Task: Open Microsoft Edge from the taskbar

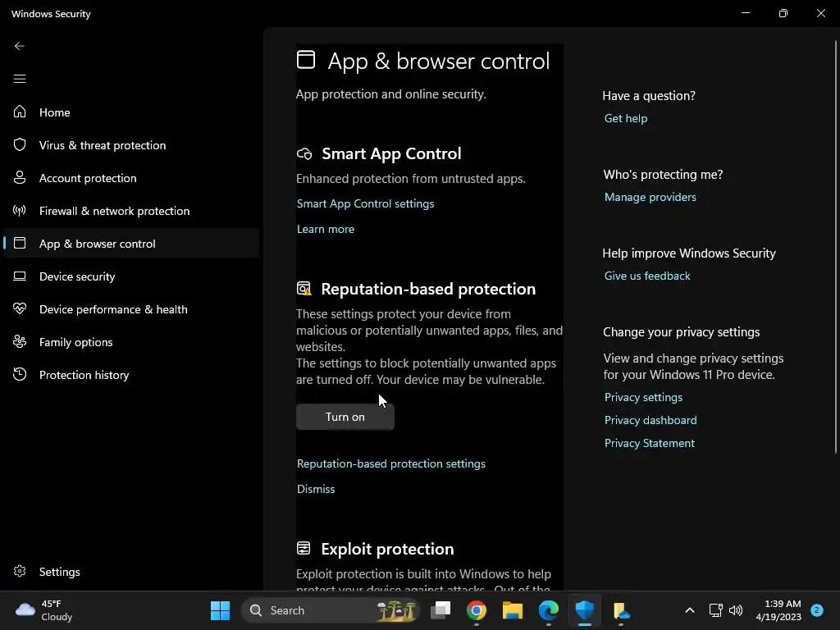Action: tap(548, 610)
